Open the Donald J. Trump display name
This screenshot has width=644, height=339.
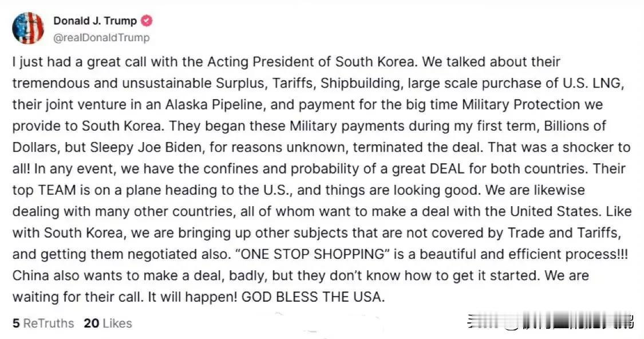[x=95, y=21]
